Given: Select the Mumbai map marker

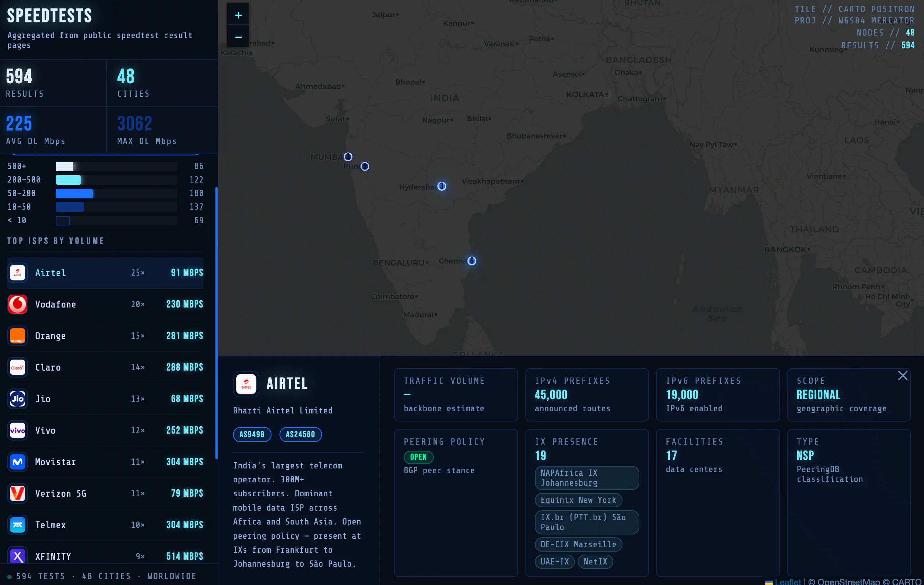Looking at the screenshot, I should (x=348, y=157).
